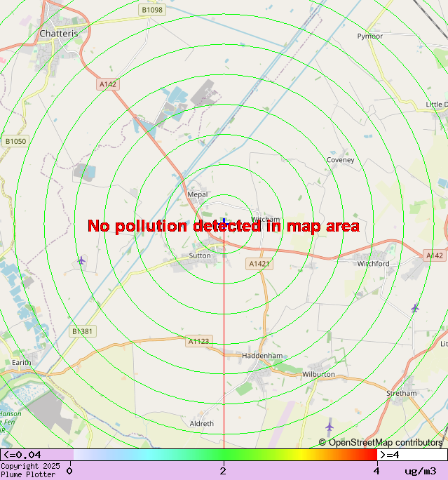Click the Copyright 2025 Plume Plotter text

(31, 470)
